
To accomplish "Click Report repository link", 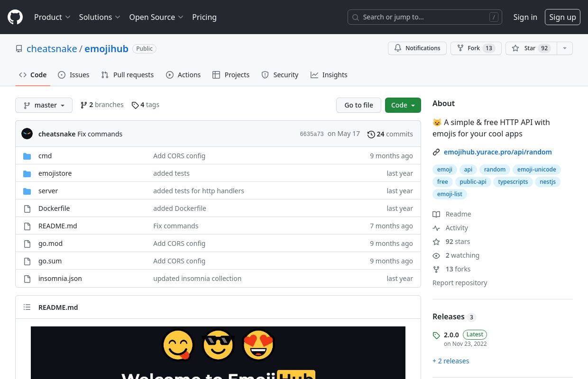I will pyautogui.click(x=460, y=283).
